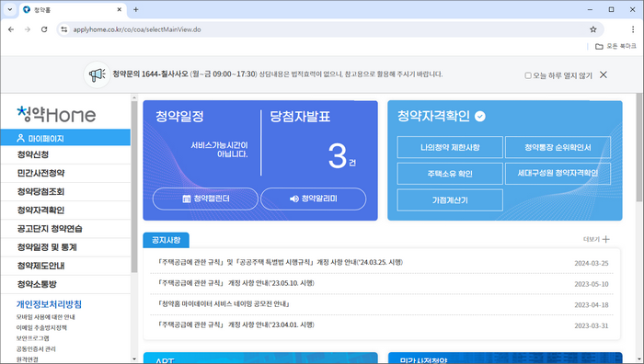Click the sidebar scrollbar down arrow
This screenshot has width=644, height=364.
point(134,359)
